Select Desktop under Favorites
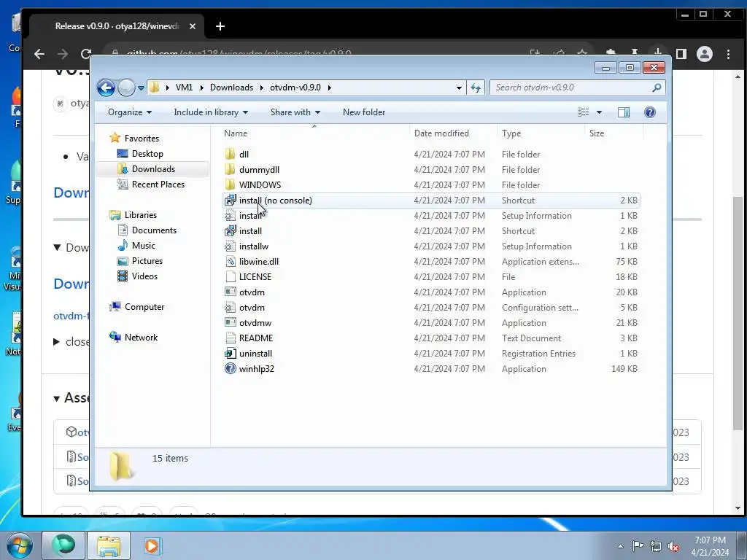The height and width of the screenshot is (560, 747). 147,153
